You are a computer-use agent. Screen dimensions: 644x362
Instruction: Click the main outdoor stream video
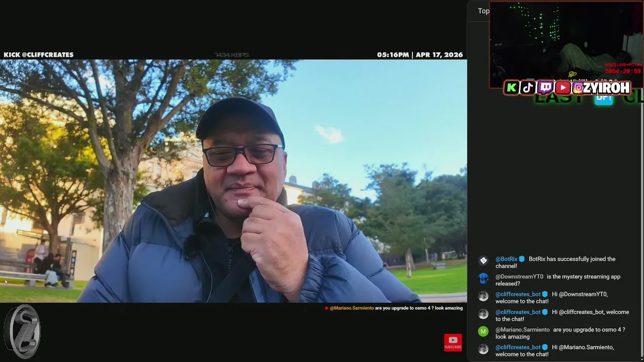[x=233, y=181]
